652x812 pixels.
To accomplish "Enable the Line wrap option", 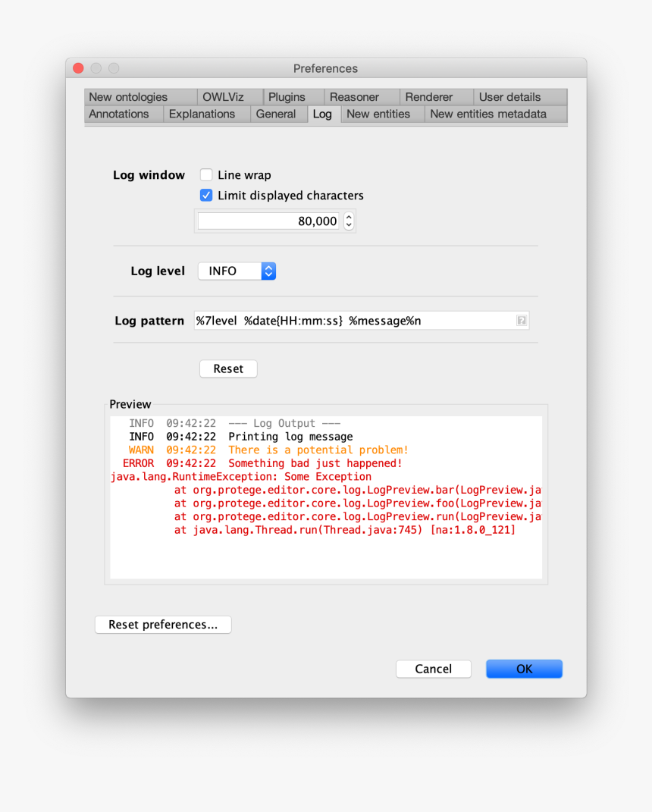I will pyautogui.click(x=206, y=174).
